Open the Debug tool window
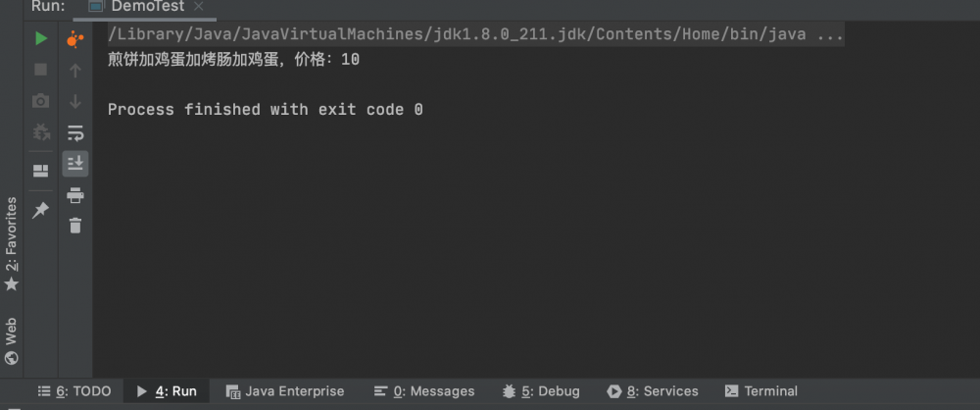This screenshot has height=410, width=980. [x=540, y=391]
